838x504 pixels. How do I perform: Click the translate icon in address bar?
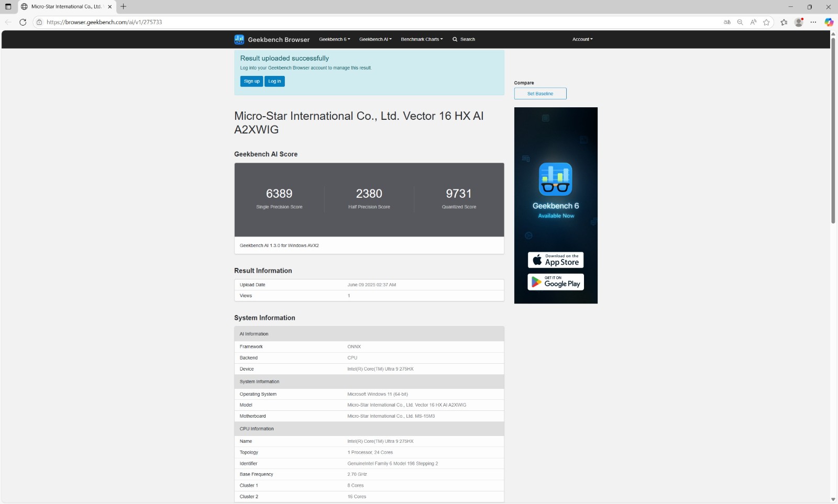click(x=727, y=22)
